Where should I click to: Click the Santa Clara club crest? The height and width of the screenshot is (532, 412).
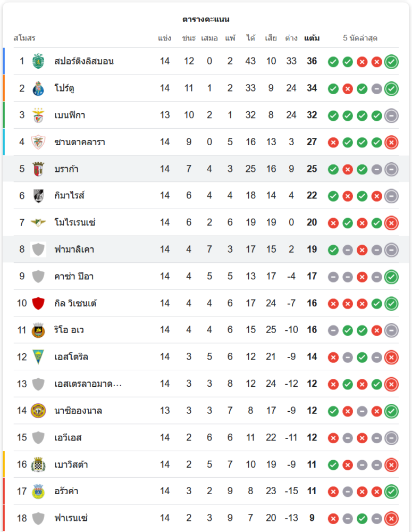point(38,142)
